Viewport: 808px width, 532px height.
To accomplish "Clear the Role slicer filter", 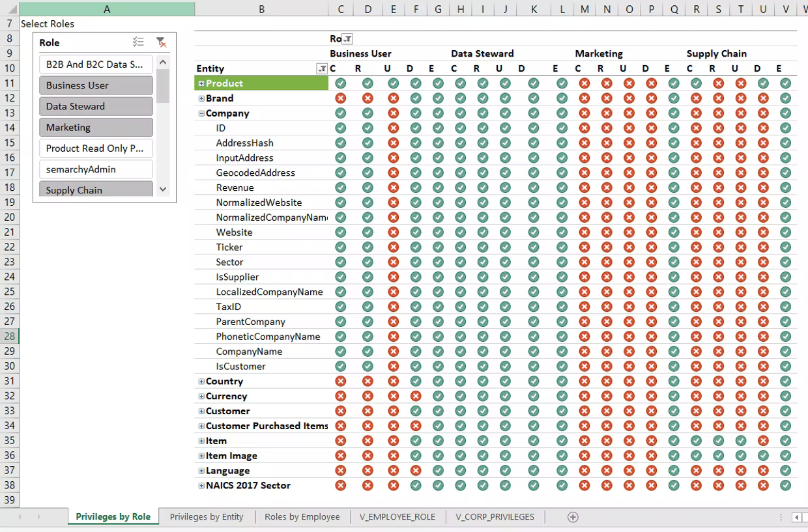I will pos(161,42).
